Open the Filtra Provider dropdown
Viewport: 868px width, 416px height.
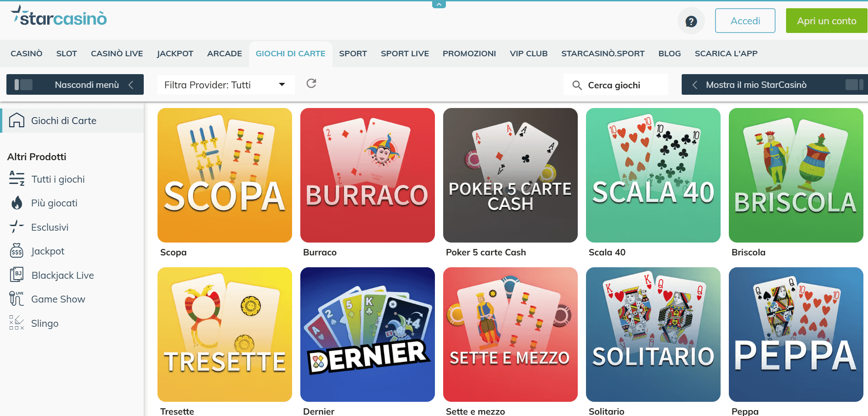[x=226, y=85]
